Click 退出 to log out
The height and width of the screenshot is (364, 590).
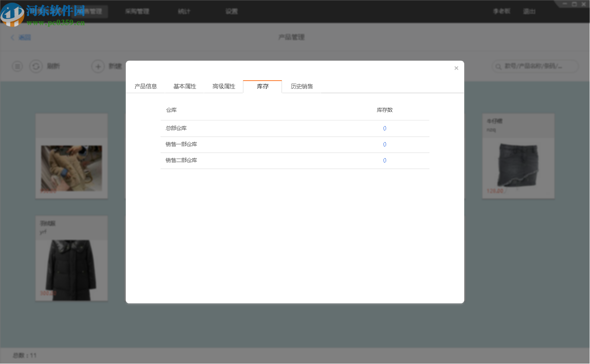[529, 11]
